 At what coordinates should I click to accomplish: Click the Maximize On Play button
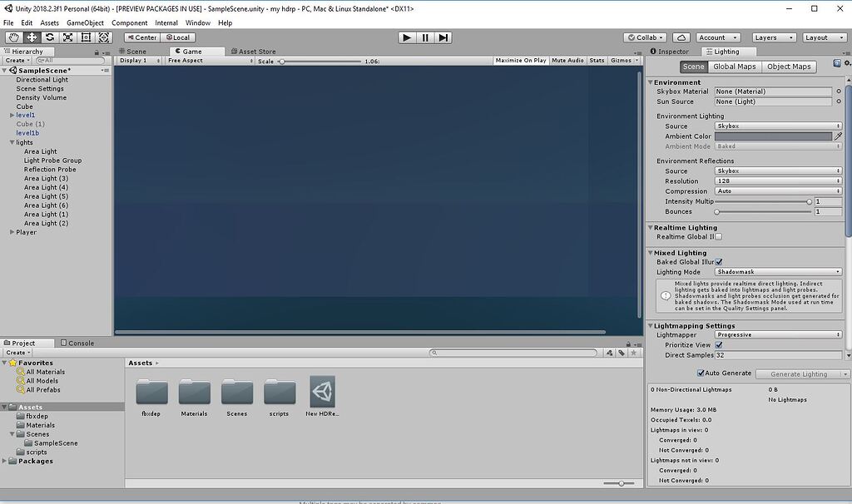coord(520,59)
